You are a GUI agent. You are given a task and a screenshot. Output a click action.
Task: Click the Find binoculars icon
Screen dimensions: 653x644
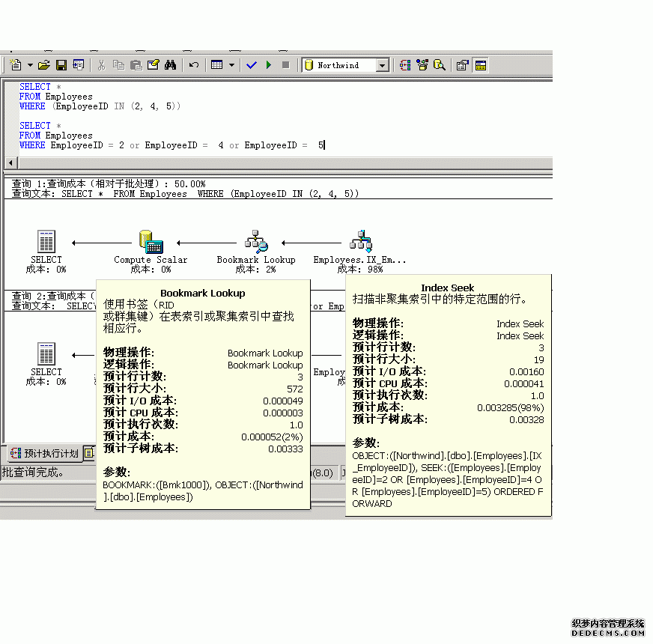[x=170, y=65]
